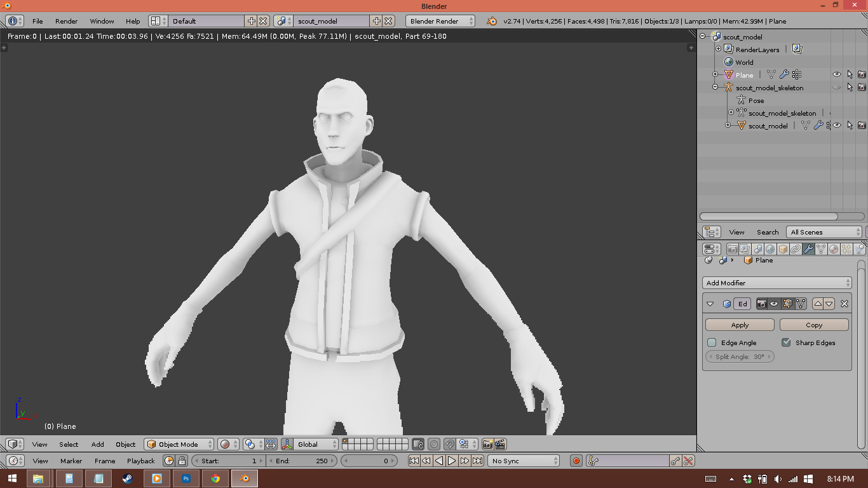Toggle modifier display during render camera icon

point(761,304)
